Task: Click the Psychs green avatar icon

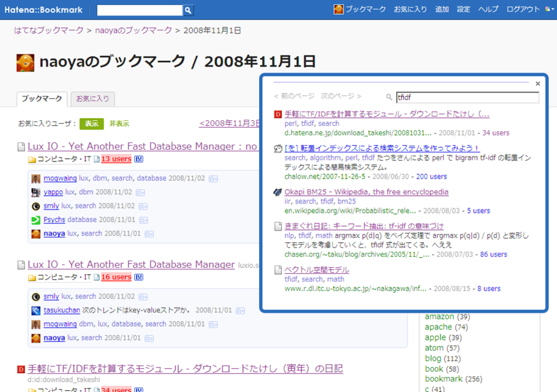Action: [x=36, y=220]
